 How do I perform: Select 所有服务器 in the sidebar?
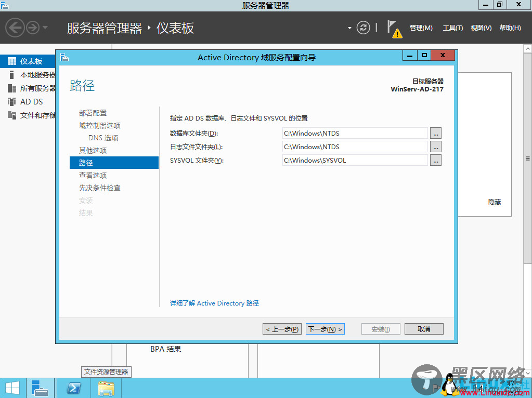click(x=28, y=88)
